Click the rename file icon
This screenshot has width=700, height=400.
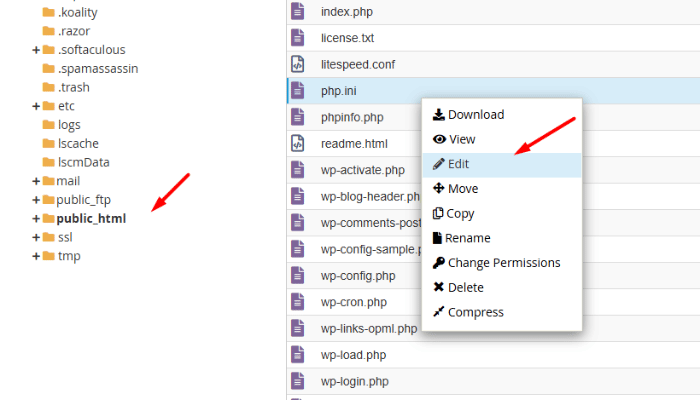(x=437, y=238)
